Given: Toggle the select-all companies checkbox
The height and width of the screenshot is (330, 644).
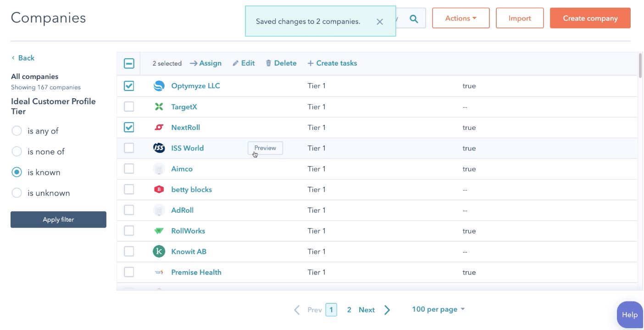Looking at the screenshot, I should [x=129, y=63].
